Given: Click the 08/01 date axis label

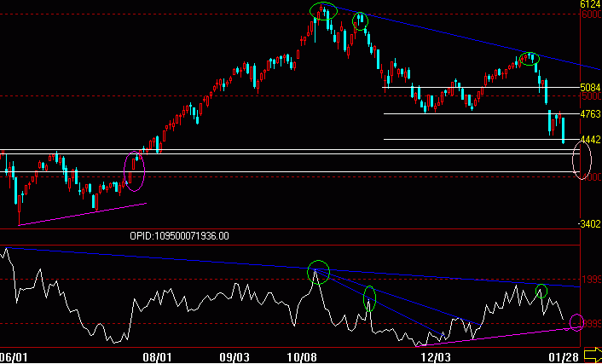Looking at the screenshot, I should pyautogui.click(x=159, y=357).
